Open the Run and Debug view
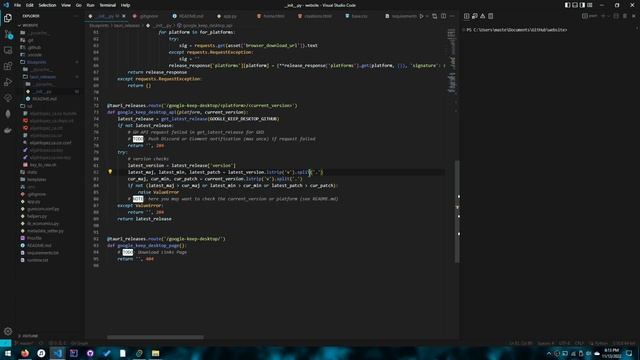Image resolution: width=640 pixels, height=360 pixels. [8, 82]
